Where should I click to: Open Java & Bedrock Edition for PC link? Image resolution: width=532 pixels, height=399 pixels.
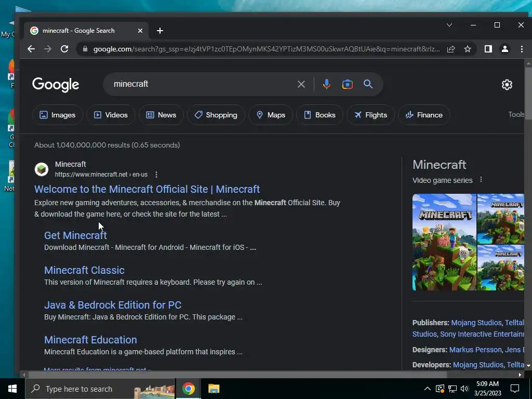tap(113, 305)
